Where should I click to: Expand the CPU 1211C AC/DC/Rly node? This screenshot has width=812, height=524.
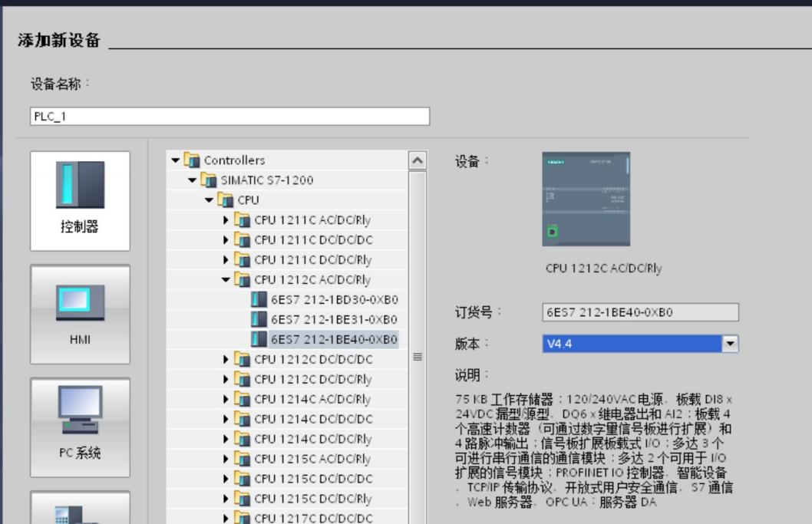click(x=226, y=220)
